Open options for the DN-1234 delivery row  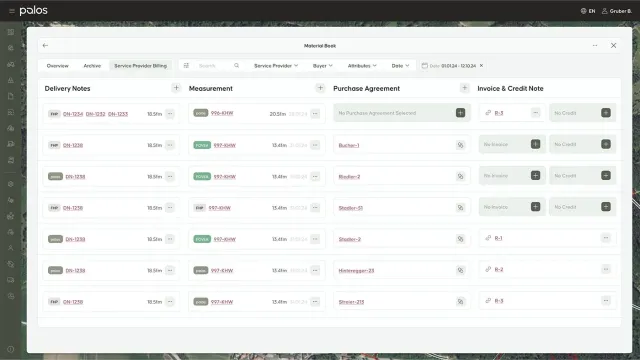coord(170,114)
